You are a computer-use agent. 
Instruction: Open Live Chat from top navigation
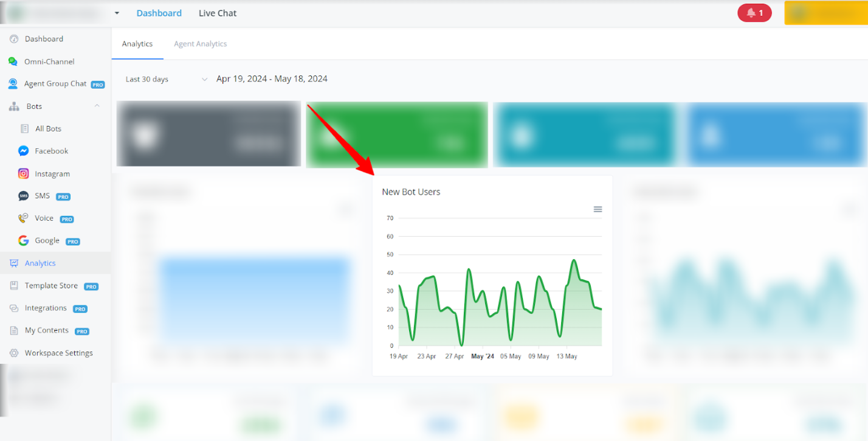tap(218, 13)
